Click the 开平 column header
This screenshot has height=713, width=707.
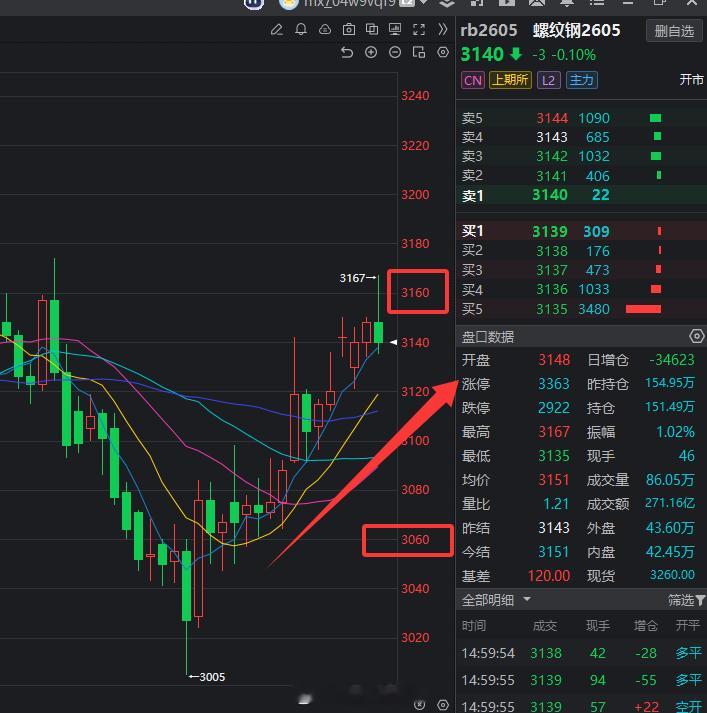tap(687, 626)
